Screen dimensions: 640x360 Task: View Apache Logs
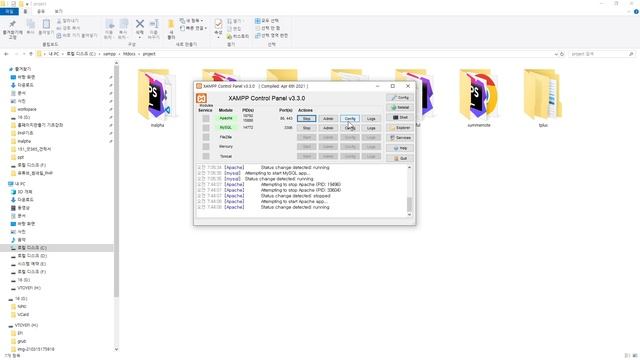371,118
